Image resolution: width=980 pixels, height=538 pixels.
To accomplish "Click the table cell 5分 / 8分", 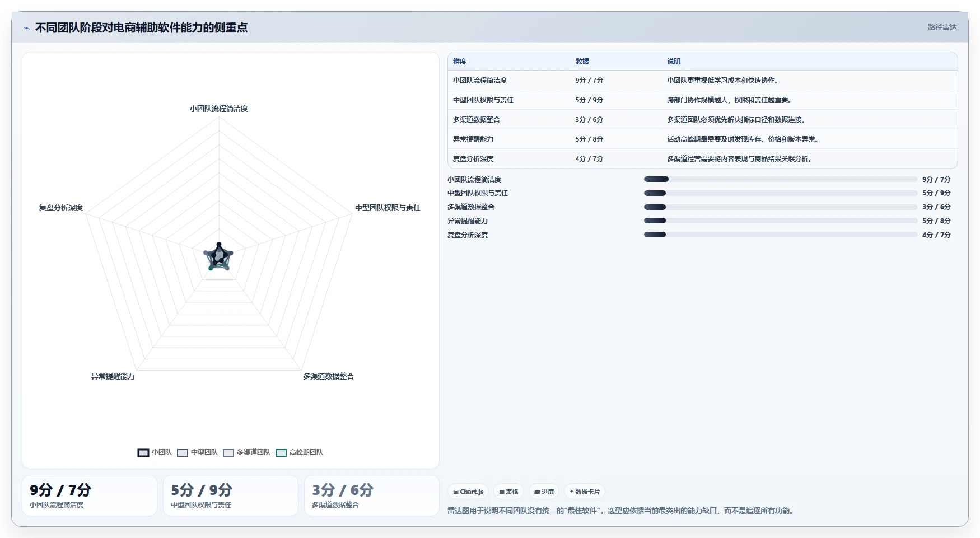I will coord(589,139).
